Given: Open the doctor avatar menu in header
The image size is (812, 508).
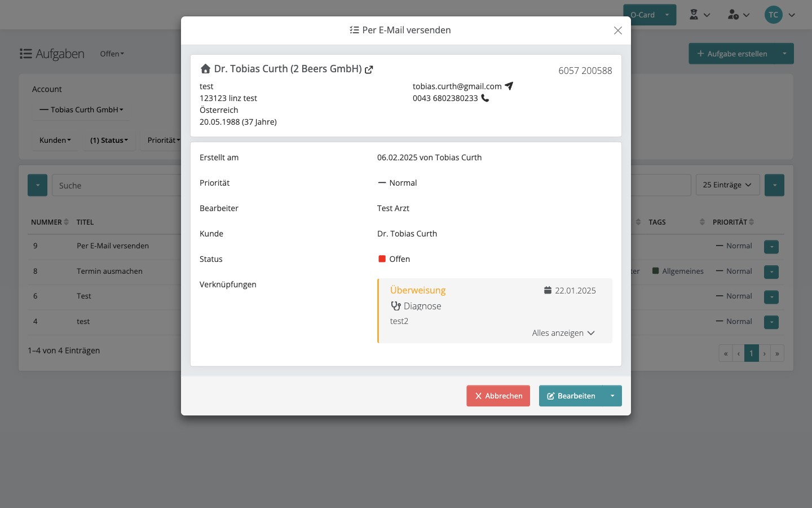Looking at the screenshot, I should [x=700, y=15].
